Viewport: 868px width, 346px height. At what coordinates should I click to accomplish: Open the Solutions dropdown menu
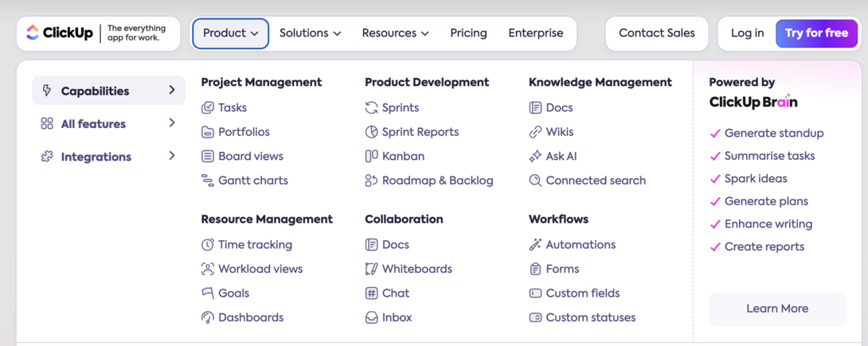pos(310,33)
